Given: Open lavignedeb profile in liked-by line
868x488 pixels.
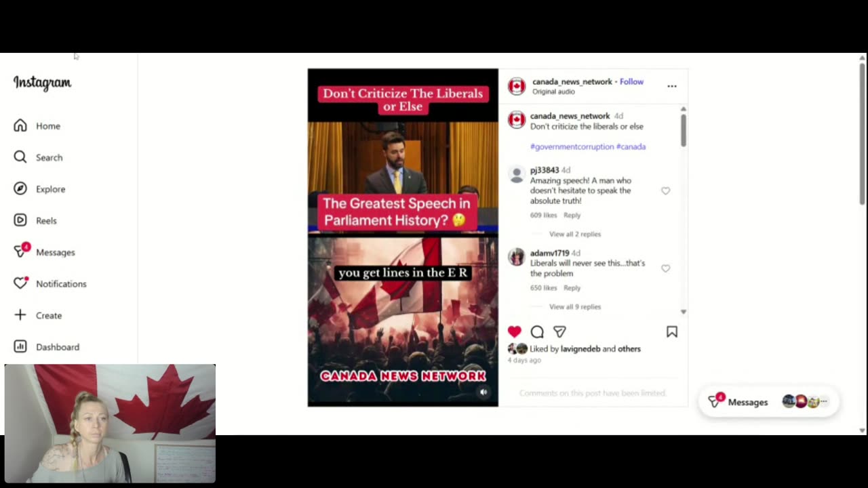Looking at the screenshot, I should pyautogui.click(x=580, y=349).
